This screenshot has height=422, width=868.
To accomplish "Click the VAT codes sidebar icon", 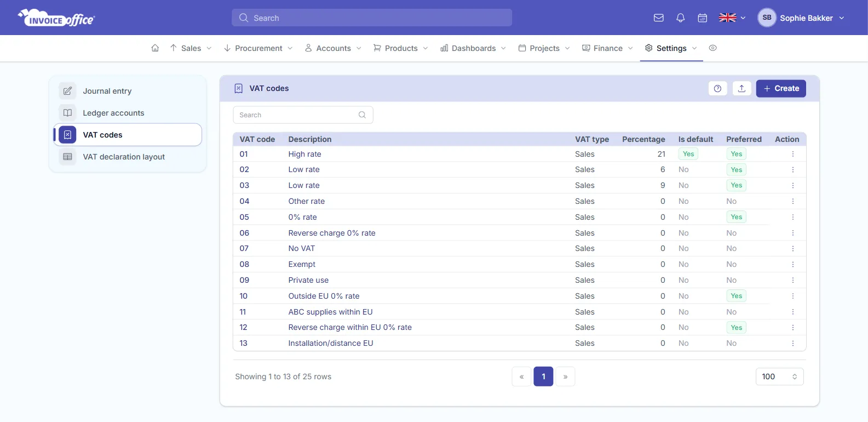I will coord(67,135).
